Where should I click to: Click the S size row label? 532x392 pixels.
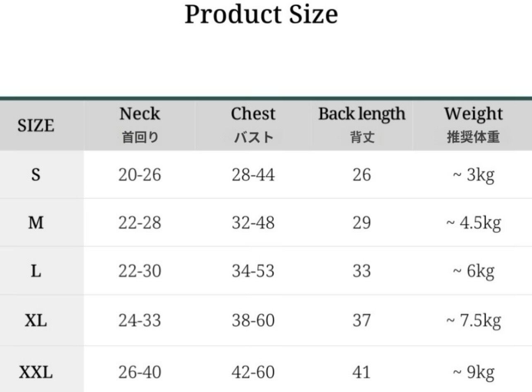(36, 175)
